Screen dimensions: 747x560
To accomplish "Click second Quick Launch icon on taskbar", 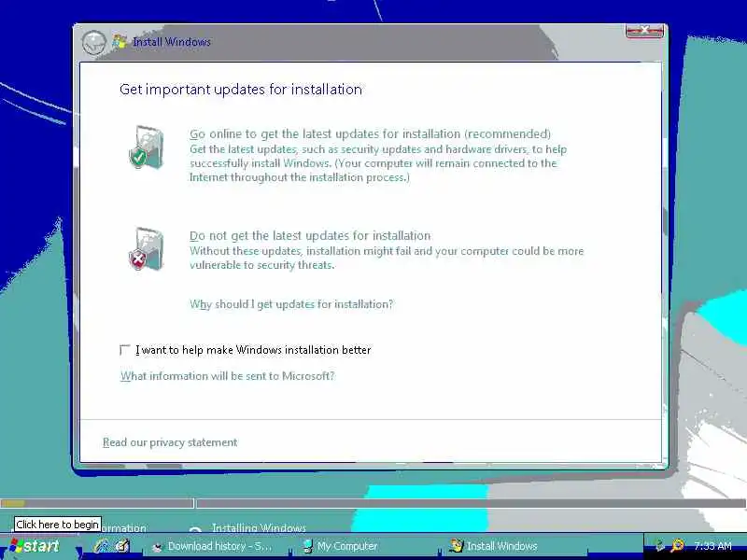I will [122, 546].
